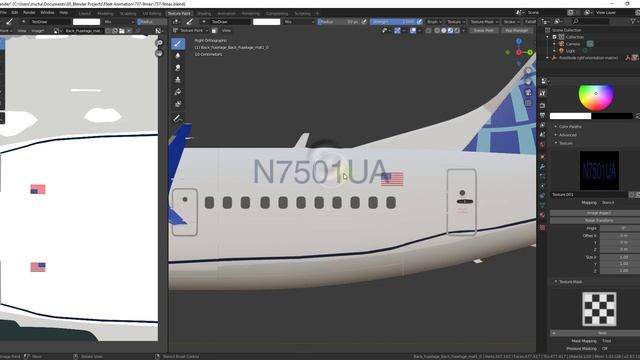Screen dimensions: 640x360
Task: Open the Output properties tab
Action: [x=542, y=116]
